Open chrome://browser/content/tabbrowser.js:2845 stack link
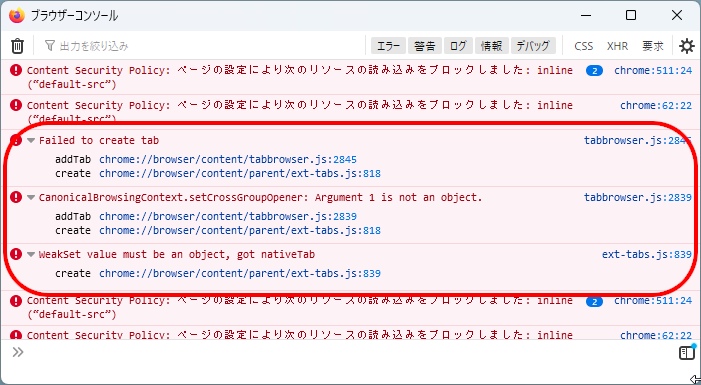 (x=228, y=160)
